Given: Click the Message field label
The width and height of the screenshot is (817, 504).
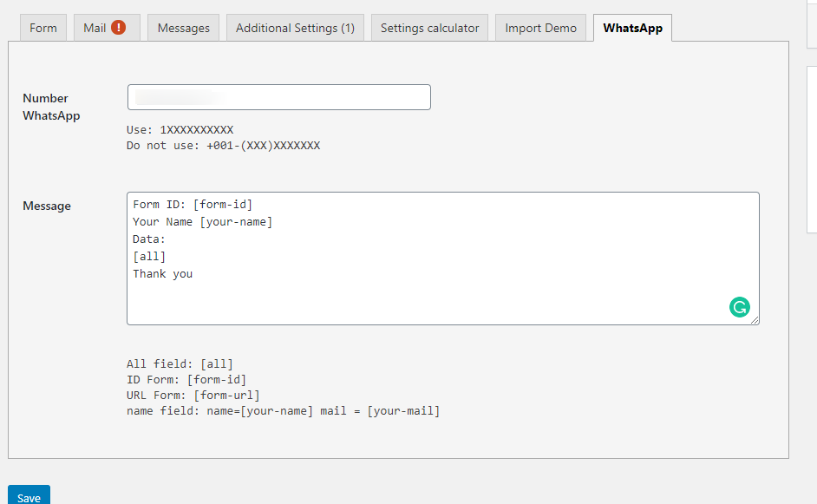Looking at the screenshot, I should [x=47, y=206].
